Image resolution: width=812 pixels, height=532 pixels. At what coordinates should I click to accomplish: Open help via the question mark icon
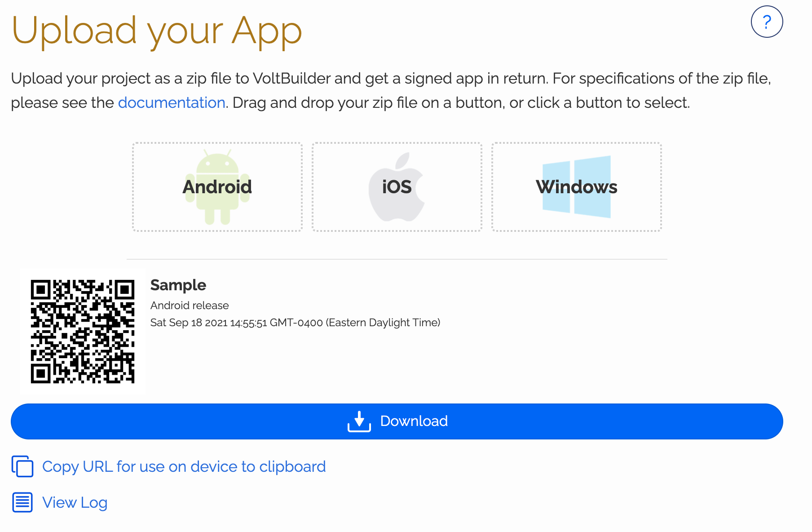767,22
